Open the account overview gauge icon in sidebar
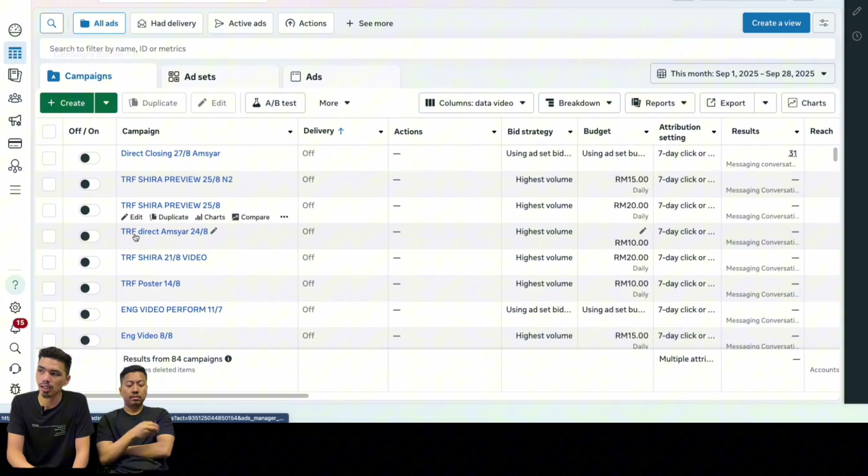Viewport: 868px width, 476px height. click(x=15, y=30)
